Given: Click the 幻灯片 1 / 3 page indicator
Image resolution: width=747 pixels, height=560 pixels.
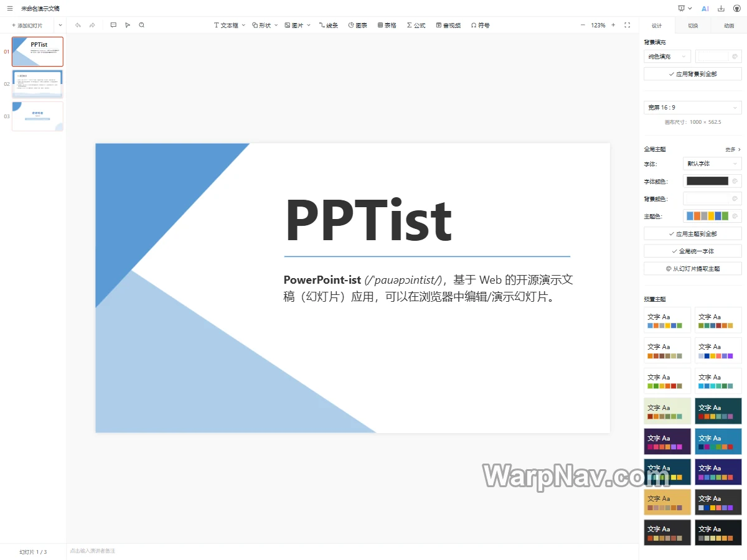Looking at the screenshot, I should click(x=33, y=552).
